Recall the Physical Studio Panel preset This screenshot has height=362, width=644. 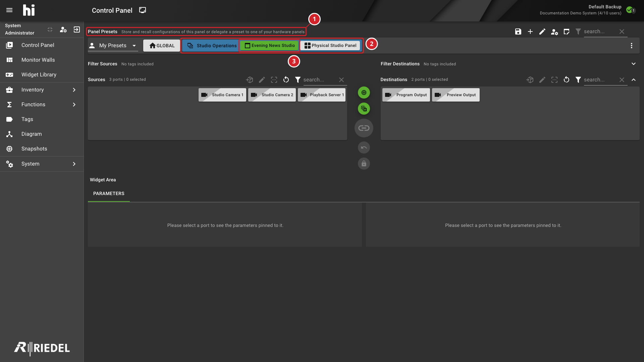click(330, 46)
